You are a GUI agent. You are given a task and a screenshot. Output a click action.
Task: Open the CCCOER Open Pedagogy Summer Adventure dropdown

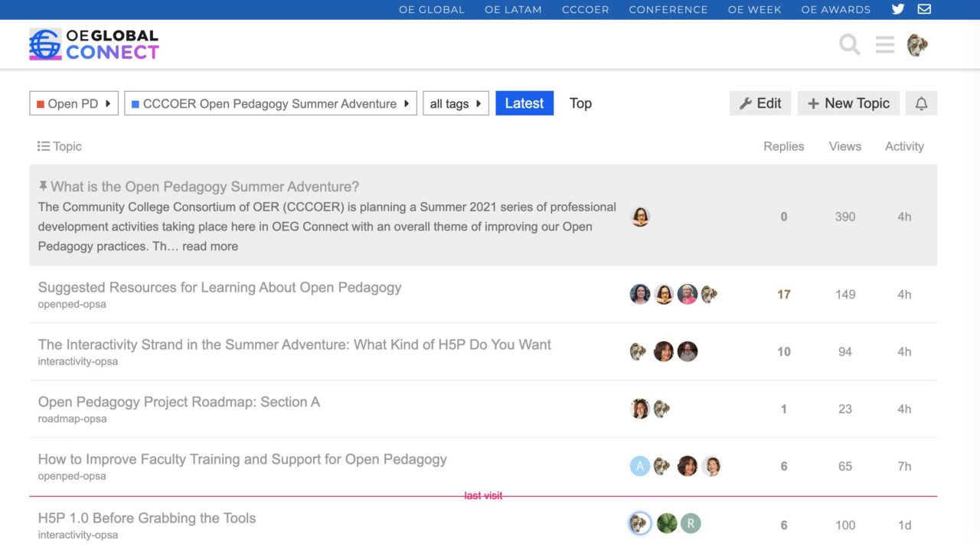pyautogui.click(x=270, y=103)
